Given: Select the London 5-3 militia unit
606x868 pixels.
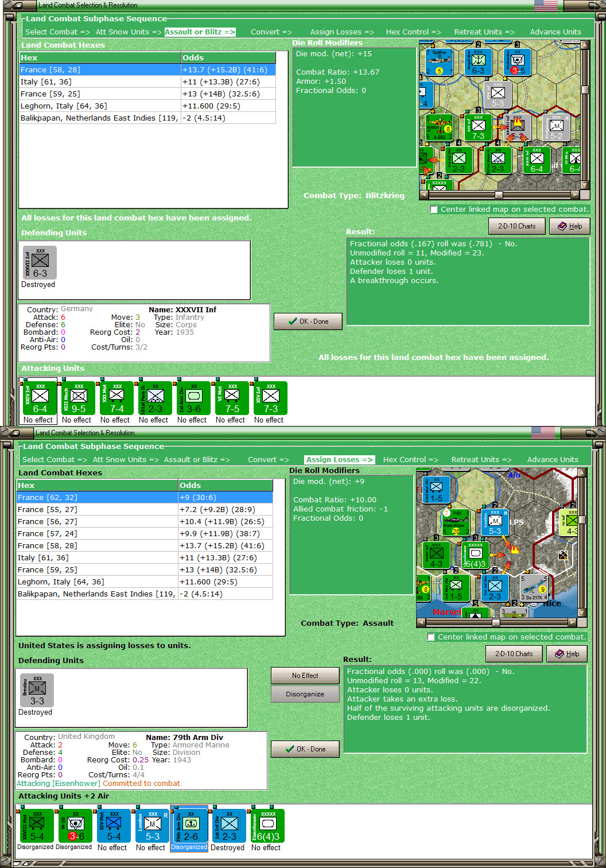Looking at the screenshot, I should (x=153, y=827).
